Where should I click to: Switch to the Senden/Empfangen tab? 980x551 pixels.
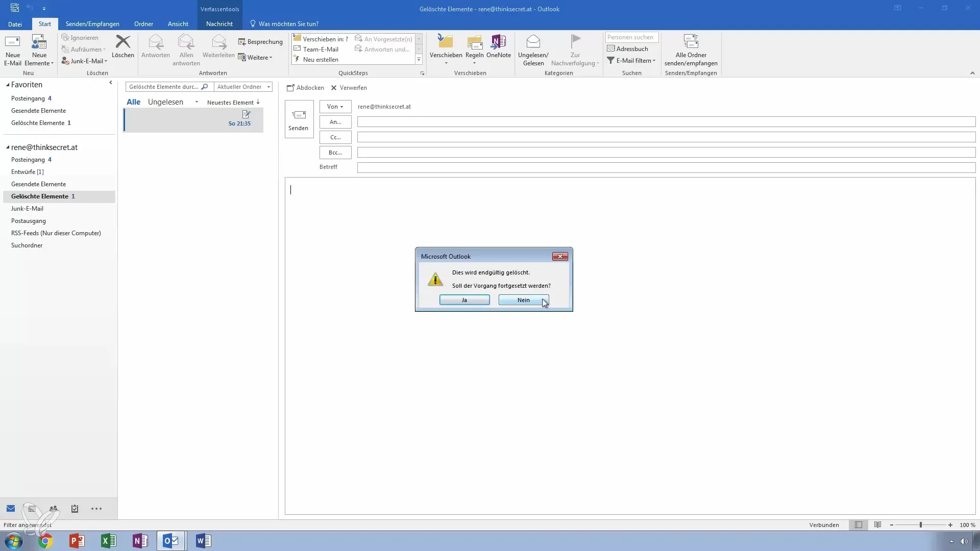(x=92, y=24)
